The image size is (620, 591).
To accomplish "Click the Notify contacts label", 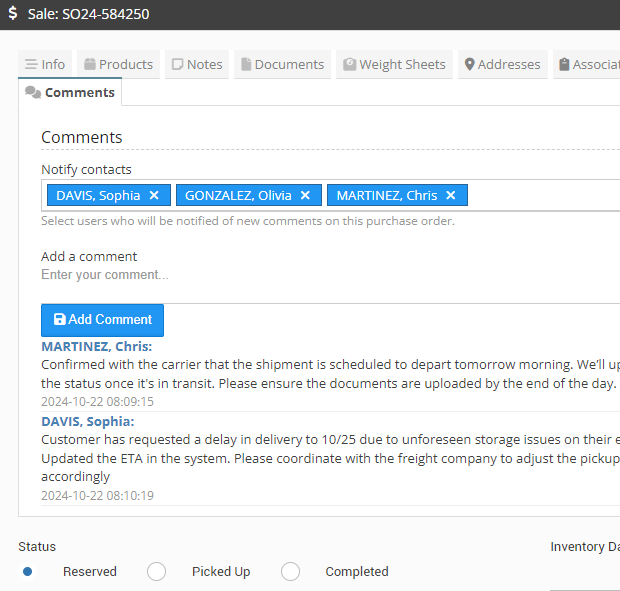I will pyautogui.click(x=86, y=170).
